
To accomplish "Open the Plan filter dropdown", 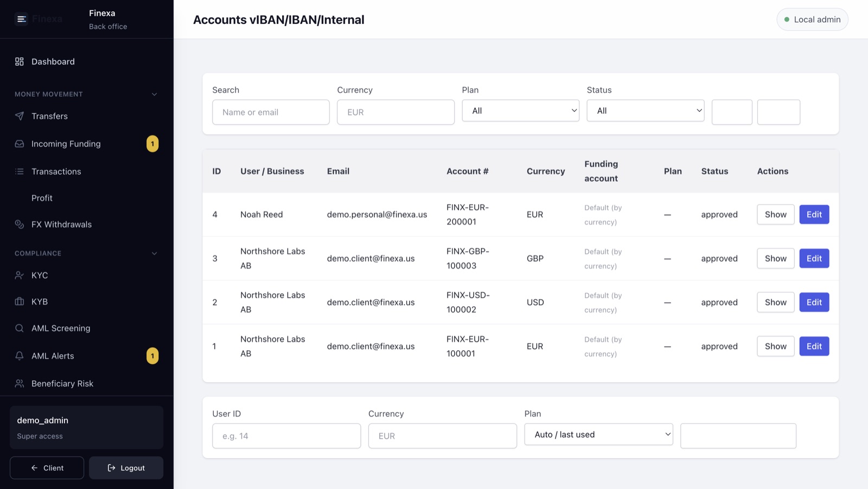I will pyautogui.click(x=521, y=111).
